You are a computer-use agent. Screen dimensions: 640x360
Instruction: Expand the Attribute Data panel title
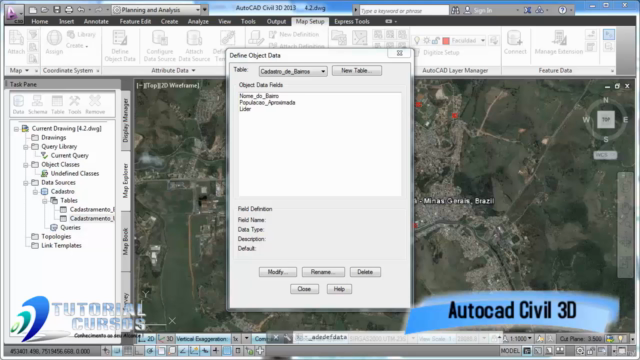173,70
